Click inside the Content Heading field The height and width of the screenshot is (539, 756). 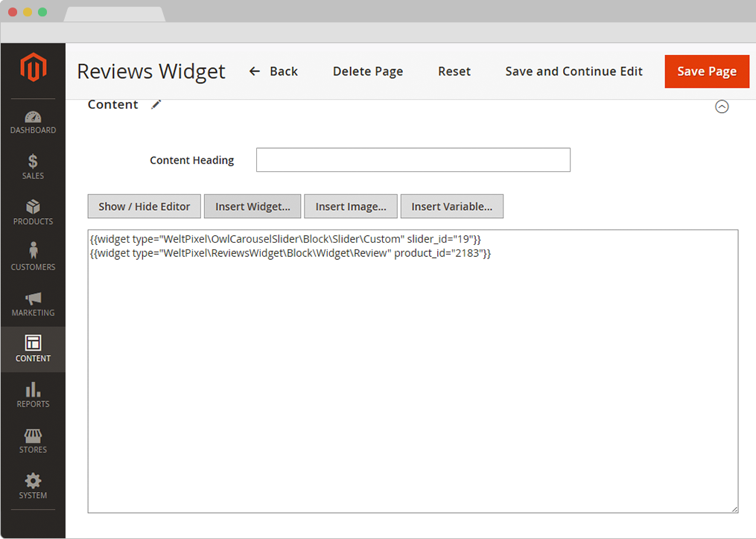coord(413,160)
